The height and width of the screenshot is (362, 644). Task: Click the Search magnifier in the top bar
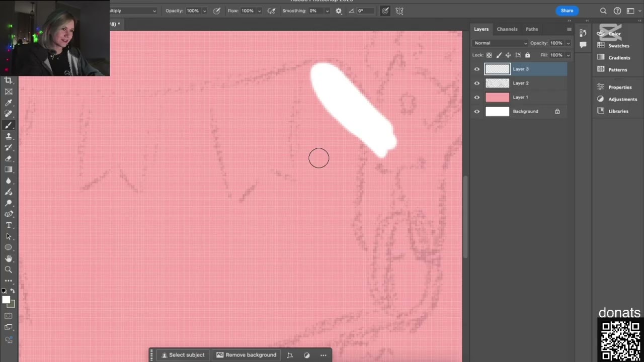[603, 11]
